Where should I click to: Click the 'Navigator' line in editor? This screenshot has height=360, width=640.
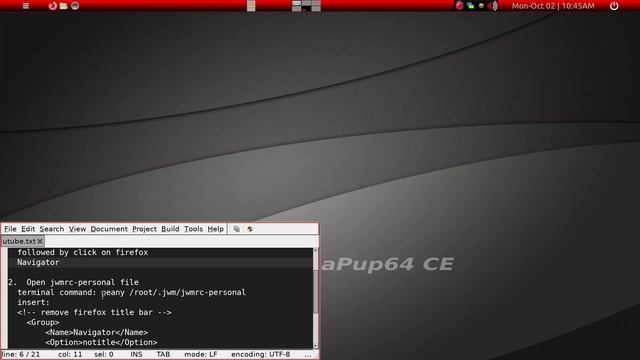tap(38, 262)
